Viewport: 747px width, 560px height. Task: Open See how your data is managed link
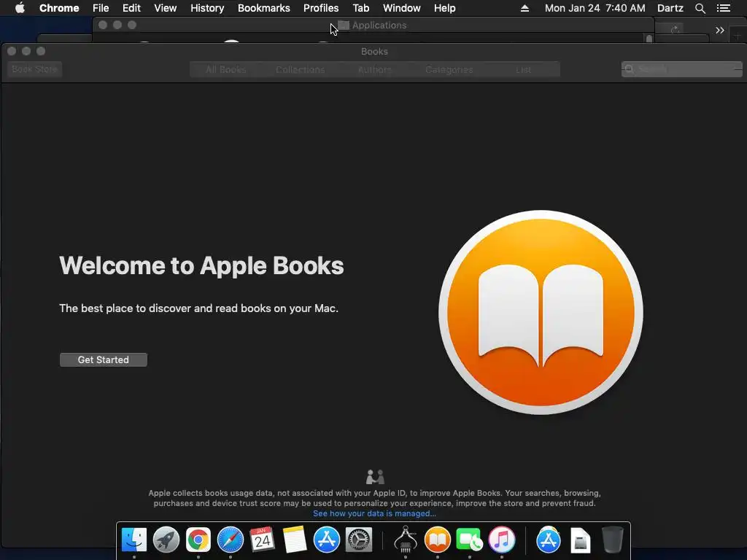point(374,513)
